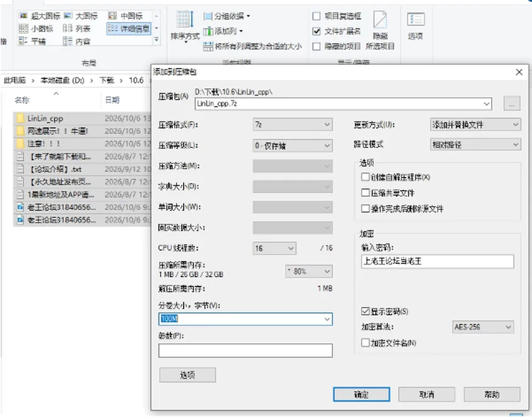Enable 创建自解压程序 checkbox

[x=365, y=177]
